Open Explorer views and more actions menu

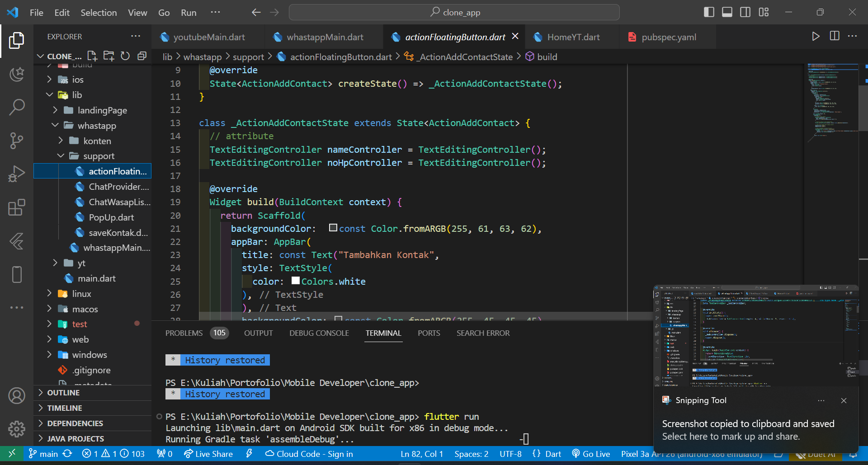coord(136,36)
